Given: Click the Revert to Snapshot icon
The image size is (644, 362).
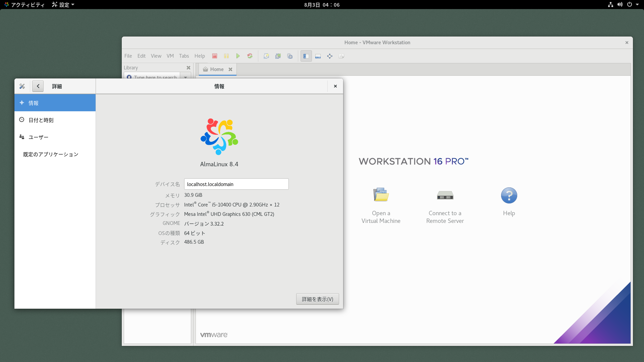Looking at the screenshot, I should point(278,56).
